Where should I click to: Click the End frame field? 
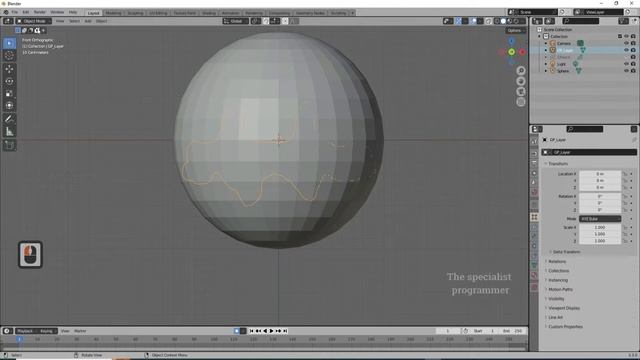point(512,331)
